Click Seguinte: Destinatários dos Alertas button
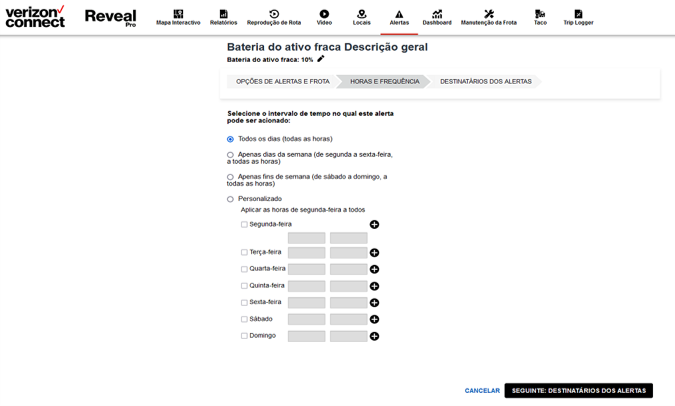This screenshot has height=406, width=675. (x=579, y=391)
